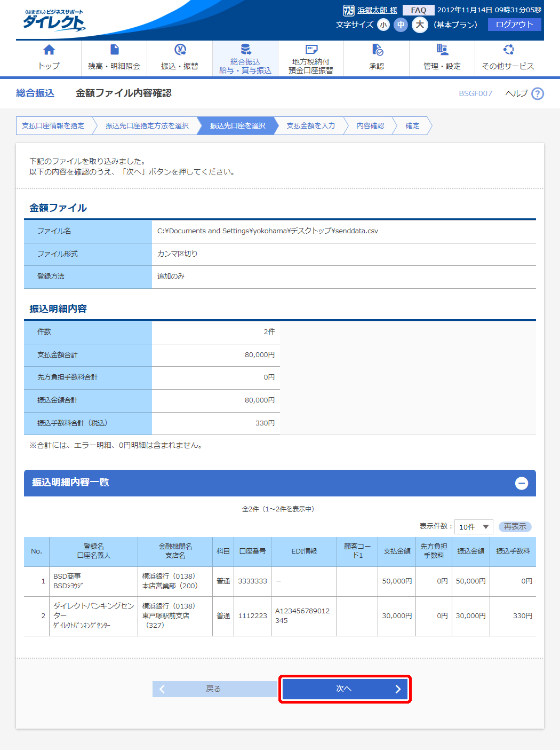The height and width of the screenshot is (750, 560).
Task: Click the 戻る back button
Action: pos(213,689)
